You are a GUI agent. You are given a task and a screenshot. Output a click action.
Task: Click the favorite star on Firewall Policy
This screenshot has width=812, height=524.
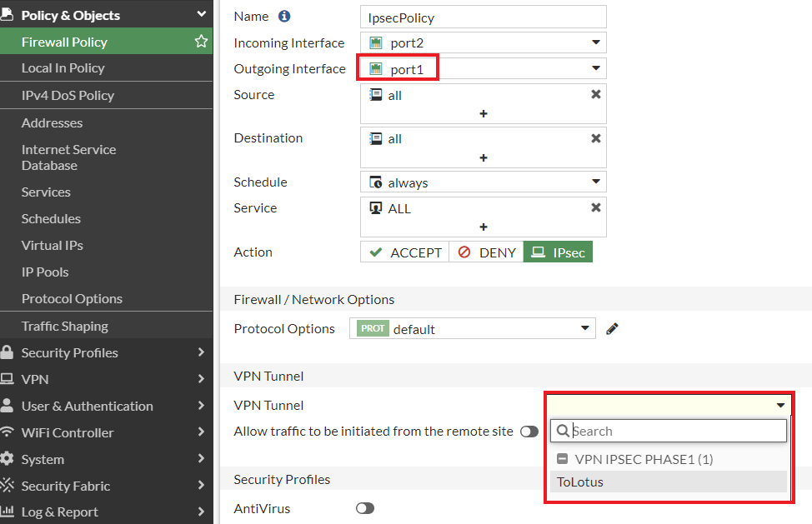tap(201, 42)
